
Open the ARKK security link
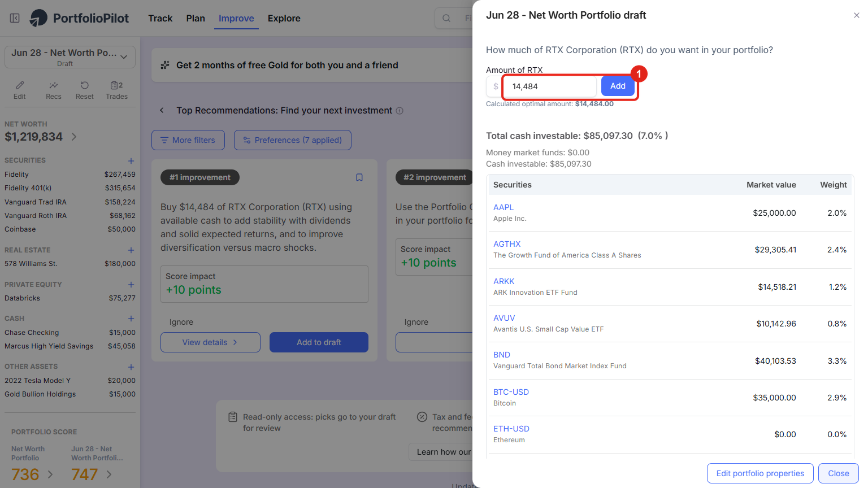(504, 281)
